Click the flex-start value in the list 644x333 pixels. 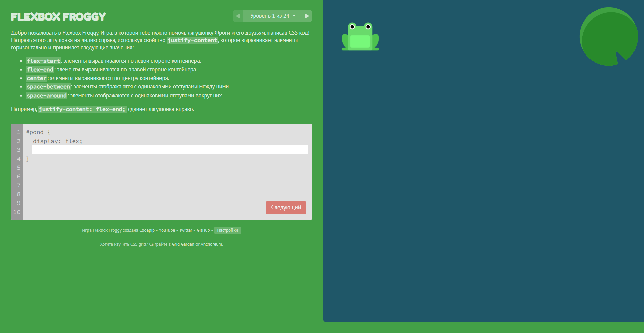[x=43, y=61]
